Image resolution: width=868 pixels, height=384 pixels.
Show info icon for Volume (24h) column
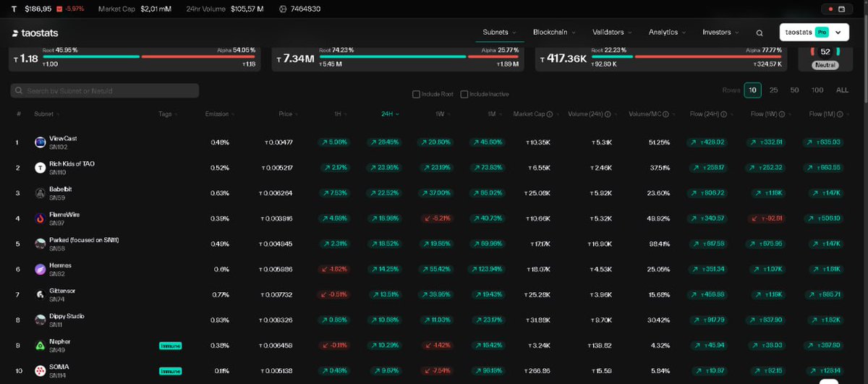[608, 114]
